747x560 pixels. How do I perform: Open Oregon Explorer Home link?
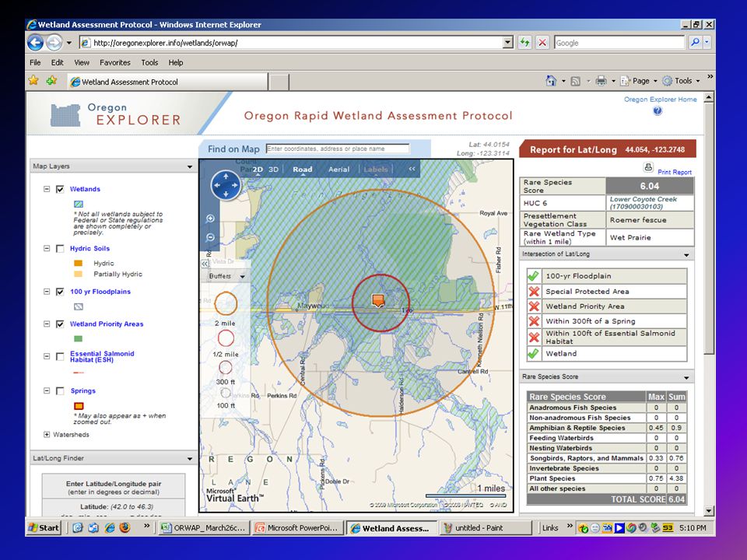(x=661, y=99)
